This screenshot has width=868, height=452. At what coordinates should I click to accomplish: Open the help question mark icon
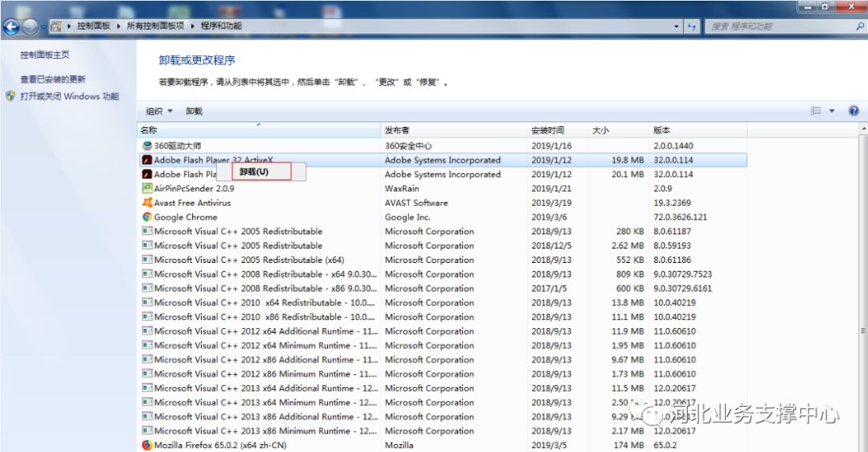(854, 111)
